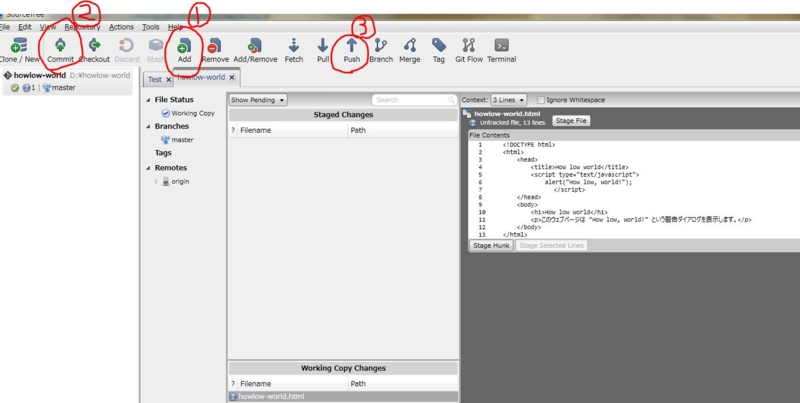Sort working copy changes by Filename column
800x403 pixels.
(x=293, y=384)
